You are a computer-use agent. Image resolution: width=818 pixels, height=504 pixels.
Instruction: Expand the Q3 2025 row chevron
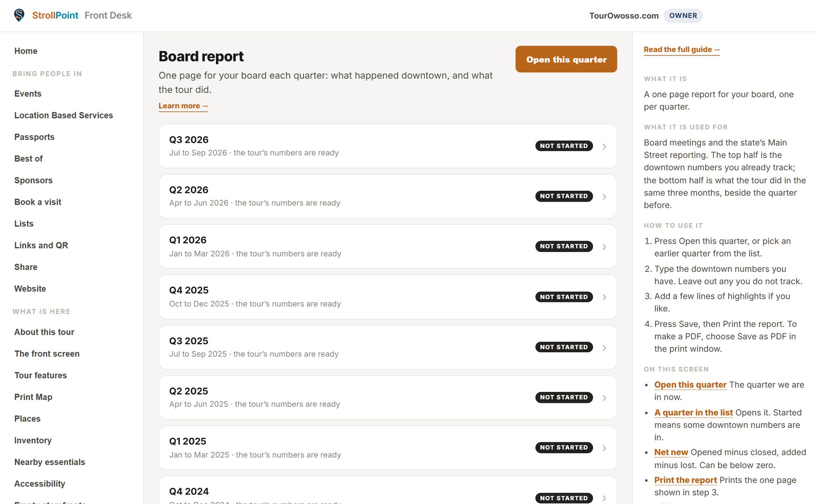(x=604, y=348)
